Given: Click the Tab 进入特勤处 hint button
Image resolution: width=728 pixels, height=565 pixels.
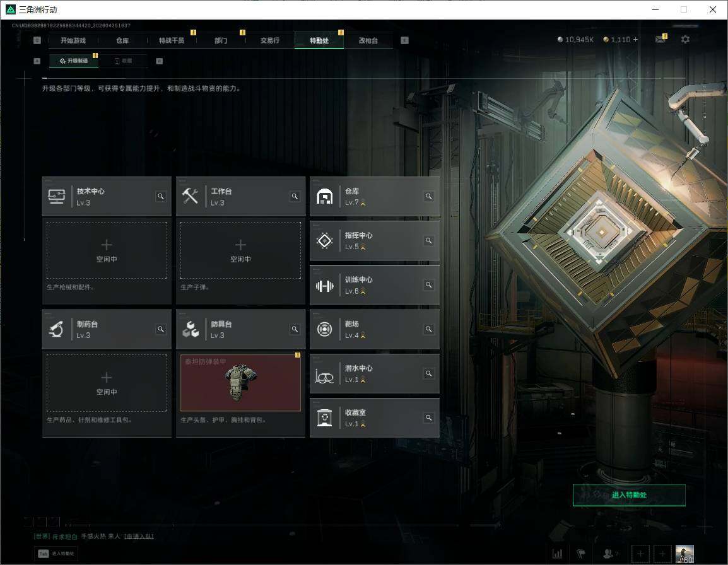Looking at the screenshot, I should click(x=57, y=554).
